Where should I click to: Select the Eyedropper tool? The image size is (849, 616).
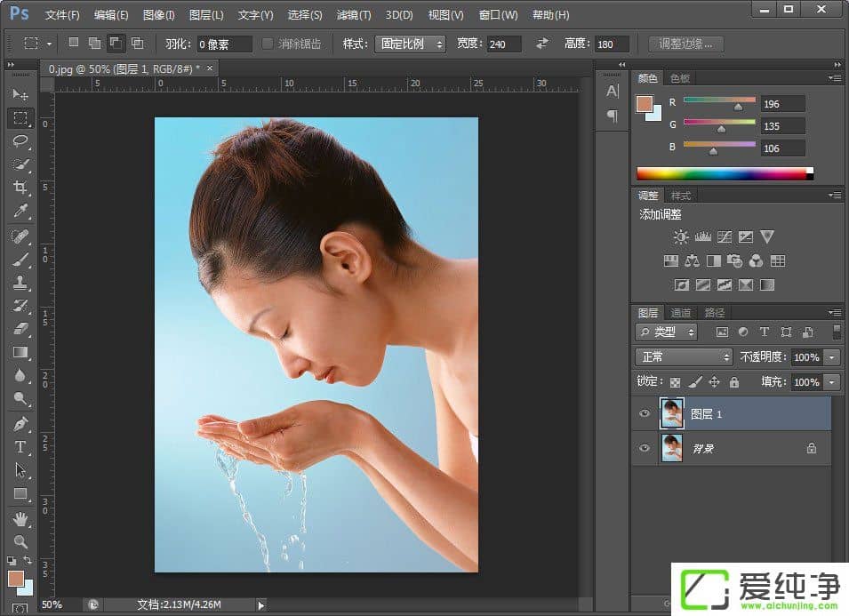20,211
